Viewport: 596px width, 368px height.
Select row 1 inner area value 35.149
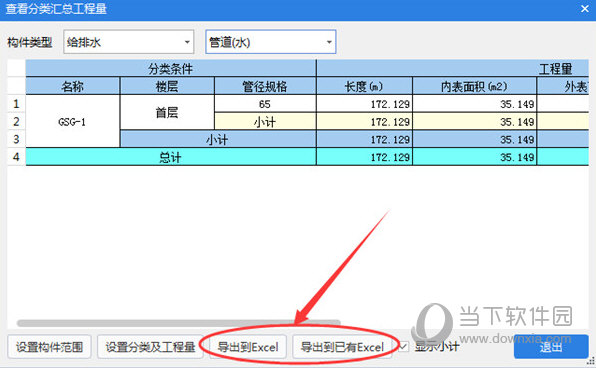click(474, 104)
